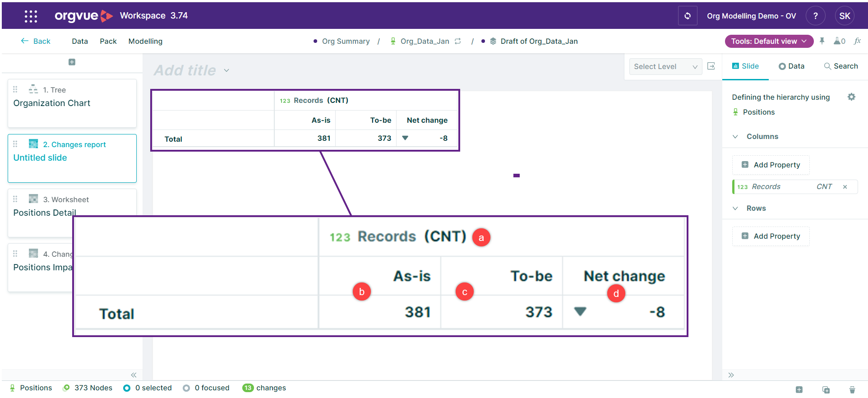Switch to the Data tab
Screen dimensions: 868x398
coord(791,66)
